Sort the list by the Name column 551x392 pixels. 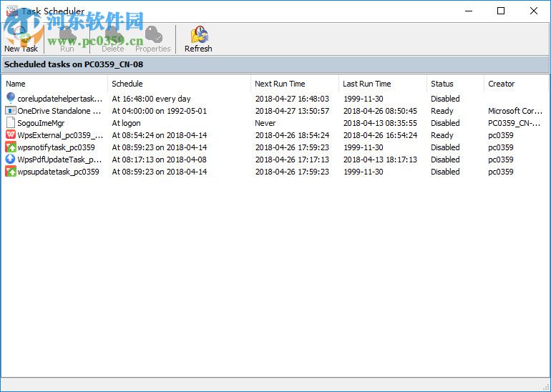16,84
